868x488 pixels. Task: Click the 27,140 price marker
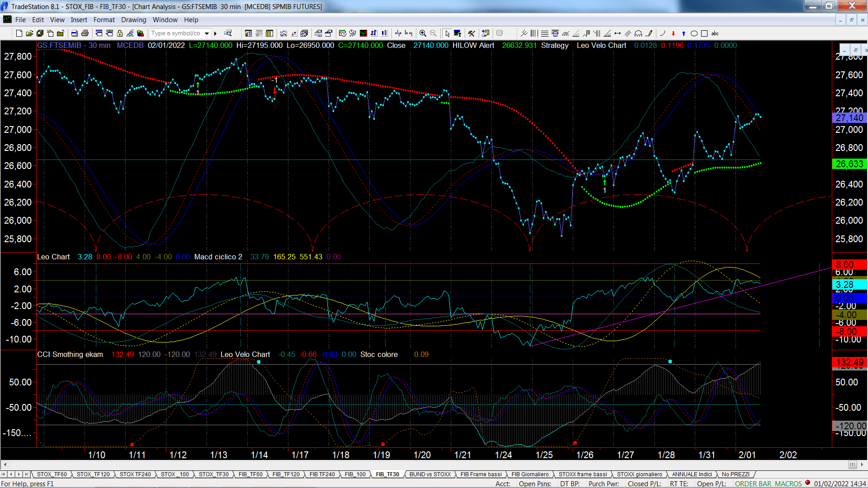(x=849, y=118)
